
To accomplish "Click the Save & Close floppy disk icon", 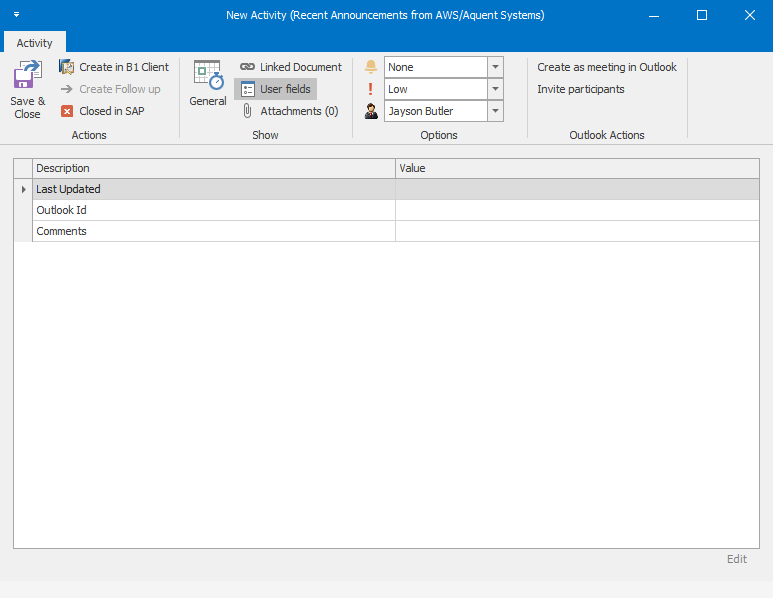I will click(x=28, y=74).
